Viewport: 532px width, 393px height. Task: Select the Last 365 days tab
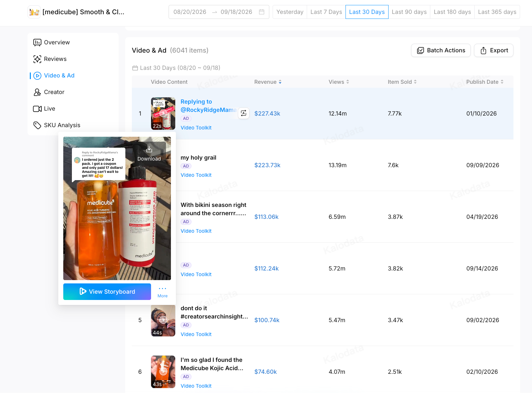click(497, 12)
